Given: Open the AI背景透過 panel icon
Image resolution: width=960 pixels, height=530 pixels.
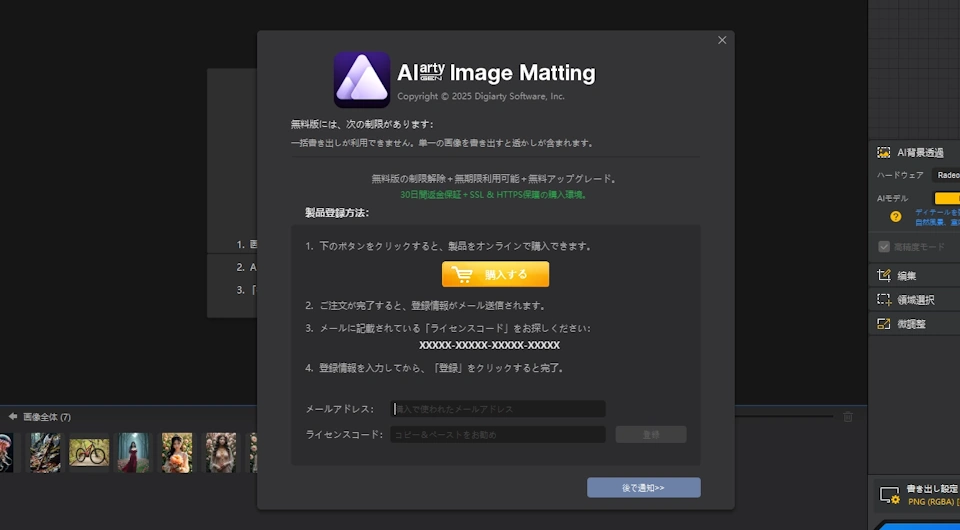Looking at the screenshot, I should point(883,152).
